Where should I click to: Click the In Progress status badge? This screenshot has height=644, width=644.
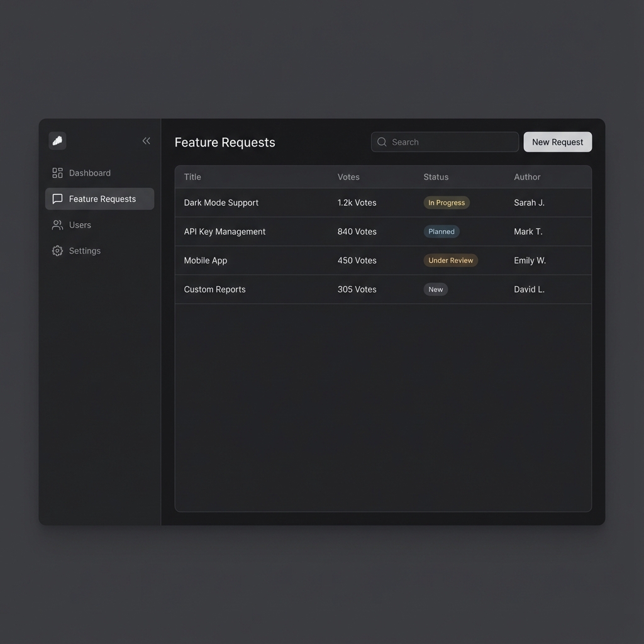(447, 203)
